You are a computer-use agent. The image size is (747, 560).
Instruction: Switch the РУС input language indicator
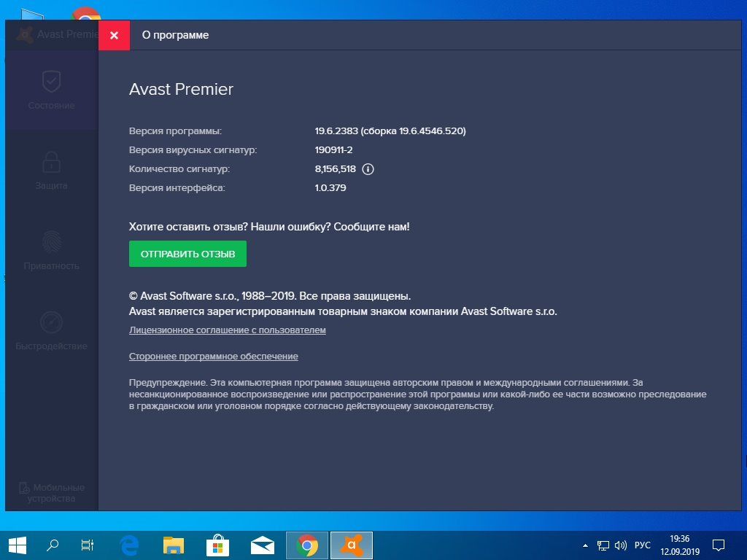click(x=642, y=545)
